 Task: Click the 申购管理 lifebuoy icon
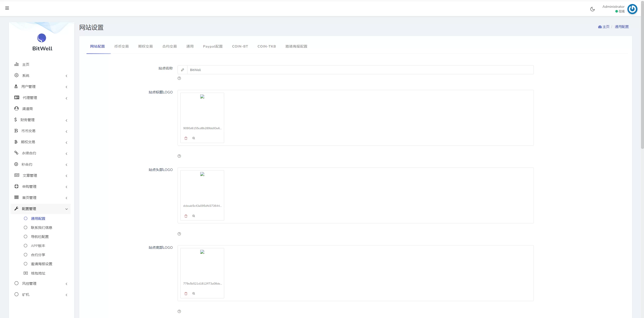(17, 186)
